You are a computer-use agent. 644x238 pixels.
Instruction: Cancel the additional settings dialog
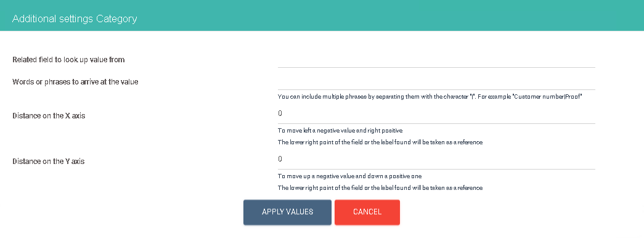tap(367, 212)
